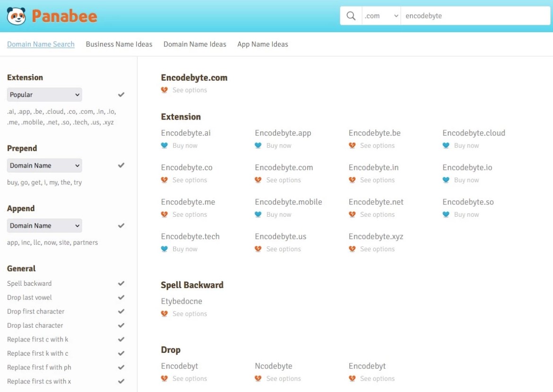
Task: Click Buy now under Encodebyte.cloud
Action: pyautogui.click(x=467, y=145)
